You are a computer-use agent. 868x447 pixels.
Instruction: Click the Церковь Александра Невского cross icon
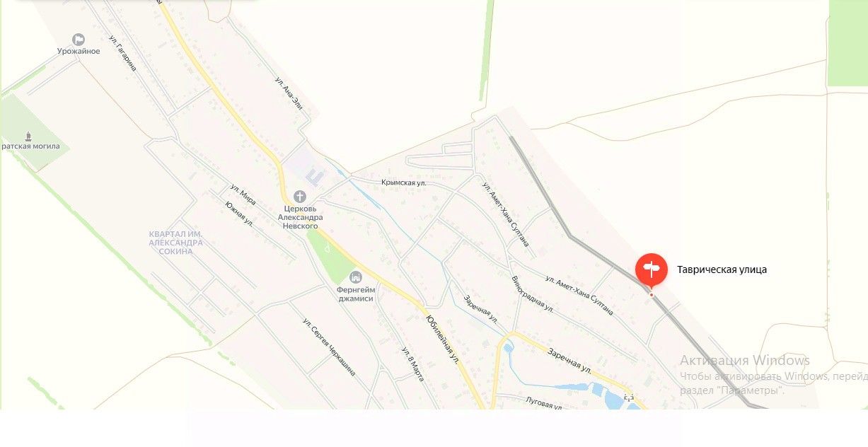pyautogui.click(x=300, y=196)
